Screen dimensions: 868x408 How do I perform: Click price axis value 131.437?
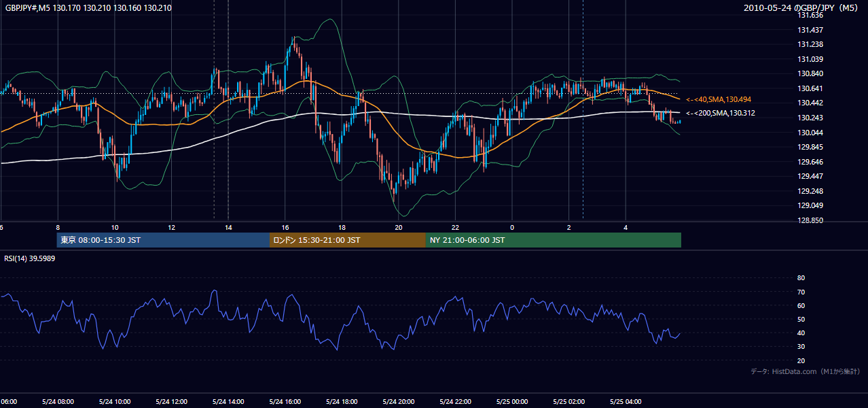tap(810, 30)
